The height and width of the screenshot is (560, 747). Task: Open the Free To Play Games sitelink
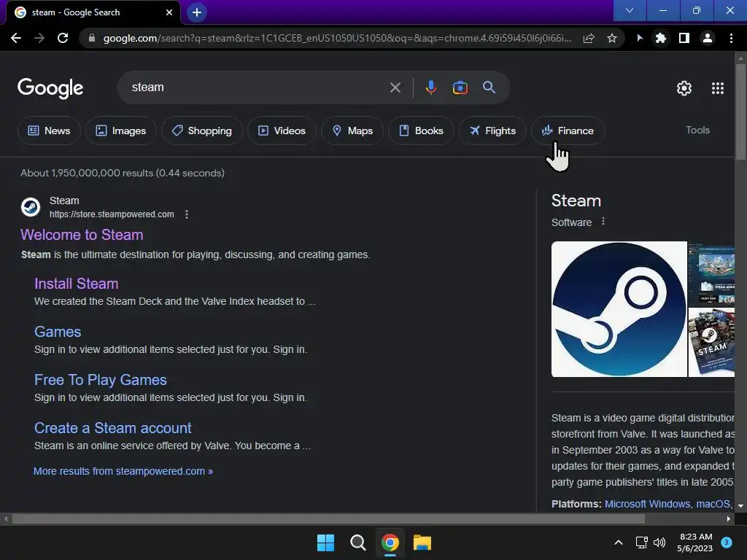coord(101,380)
